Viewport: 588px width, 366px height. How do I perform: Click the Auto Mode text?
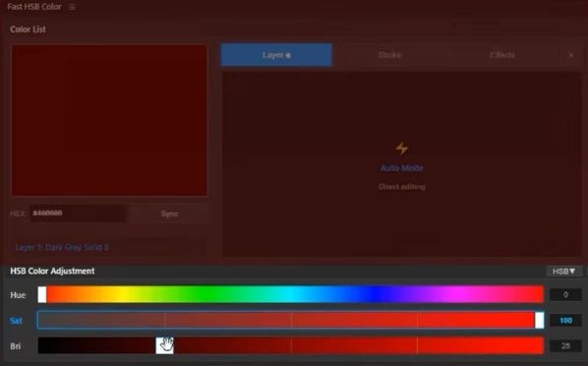pyautogui.click(x=401, y=168)
